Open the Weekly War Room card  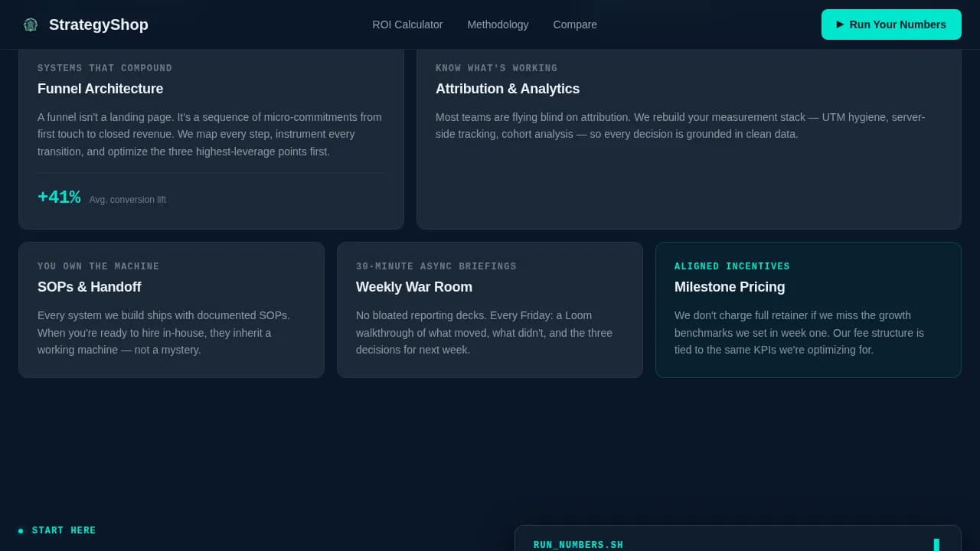click(x=489, y=309)
